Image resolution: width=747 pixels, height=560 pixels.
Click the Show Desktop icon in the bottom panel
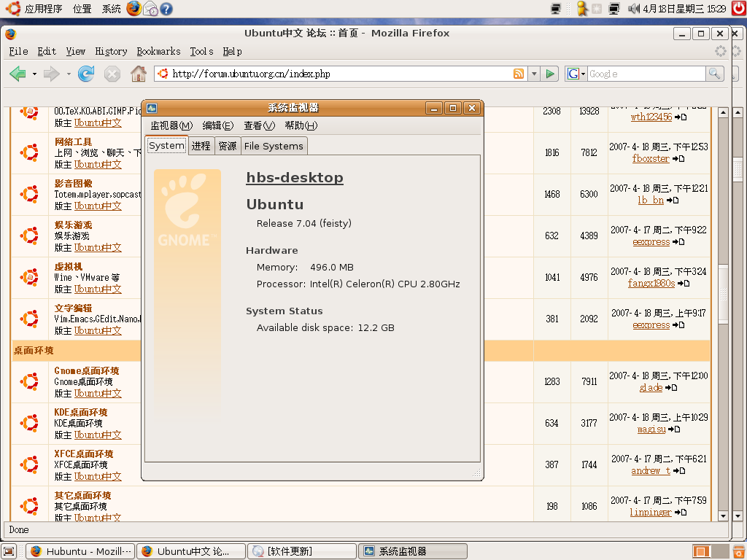click(x=9, y=551)
